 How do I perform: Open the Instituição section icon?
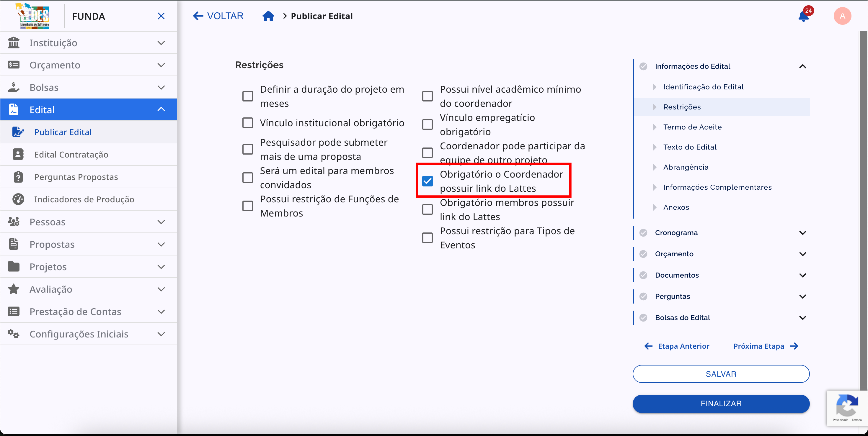click(x=14, y=43)
